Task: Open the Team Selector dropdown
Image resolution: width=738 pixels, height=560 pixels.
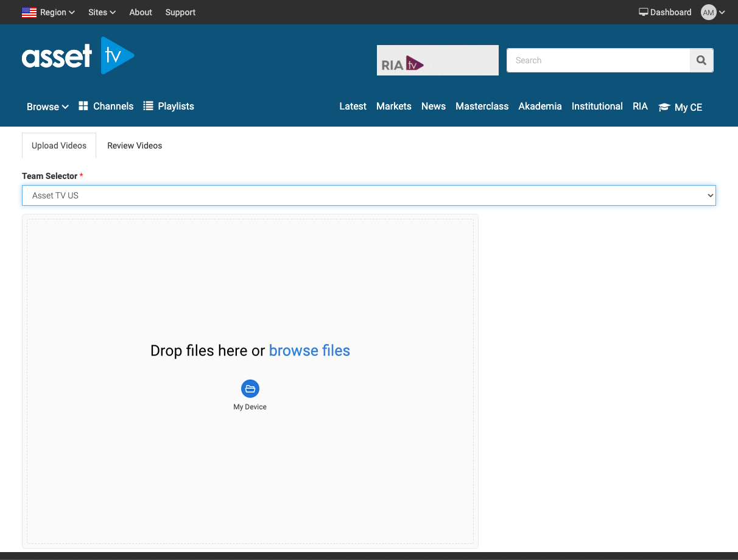Action: click(x=368, y=195)
